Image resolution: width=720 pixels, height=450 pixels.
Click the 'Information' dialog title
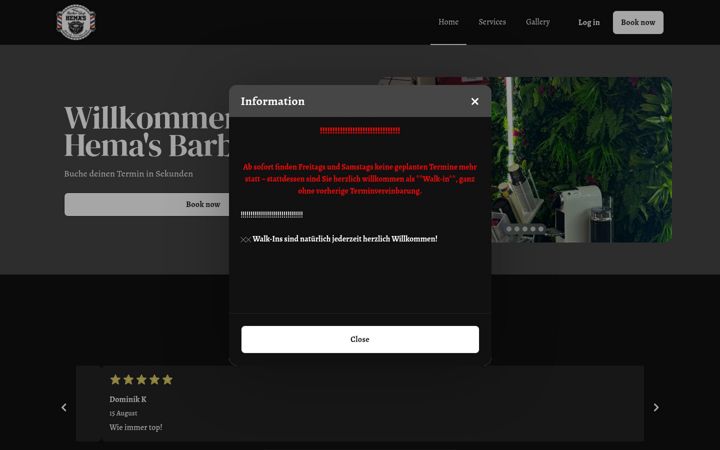pyautogui.click(x=273, y=101)
